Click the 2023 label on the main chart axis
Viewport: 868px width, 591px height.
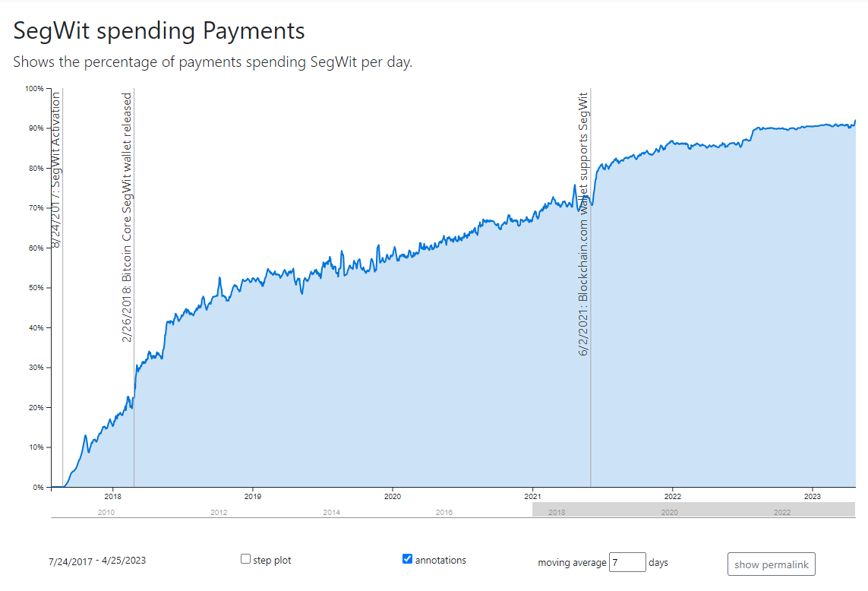point(812,496)
